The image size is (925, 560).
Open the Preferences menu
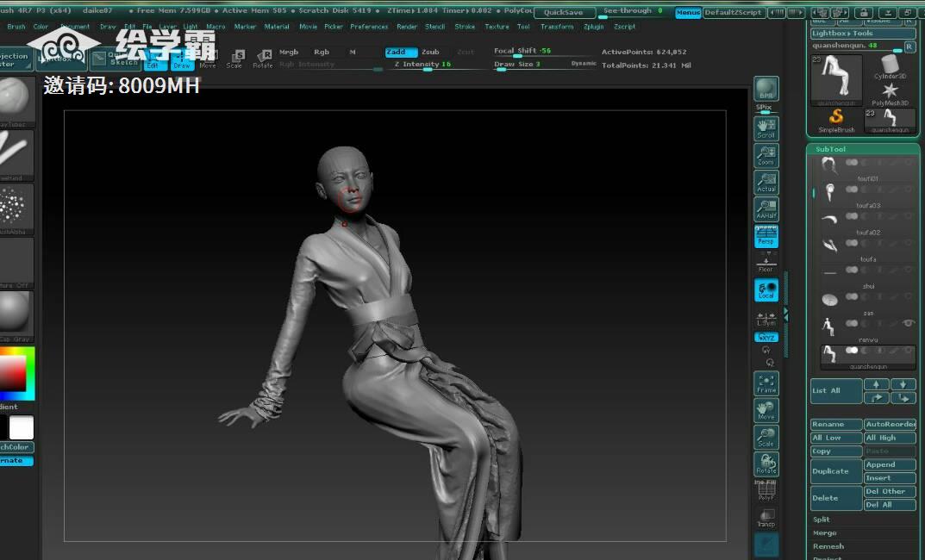[x=369, y=27]
